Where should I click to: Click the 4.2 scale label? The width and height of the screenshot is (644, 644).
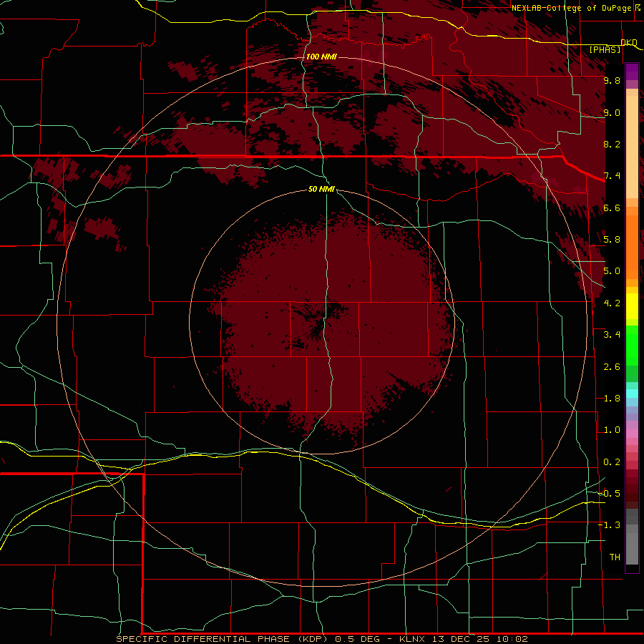coord(612,303)
